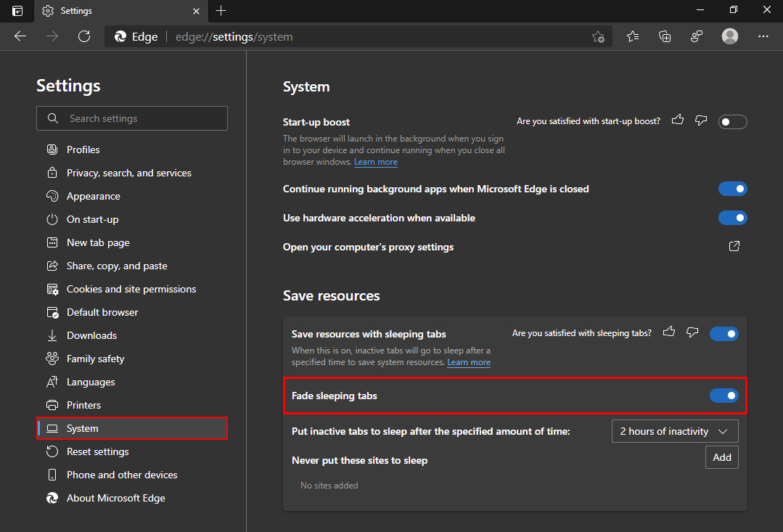Select System in the sidebar
783x532 pixels.
point(132,428)
